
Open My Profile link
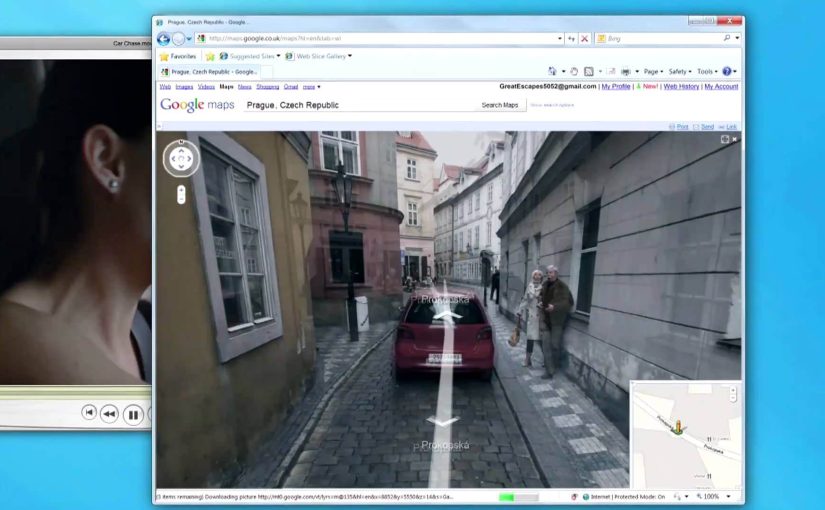coord(616,86)
